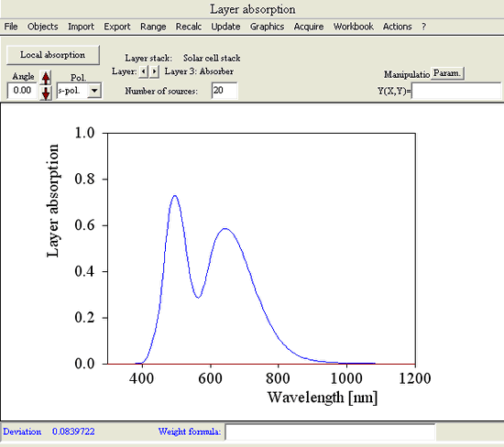Focus the Weight formula input field
The height and width of the screenshot is (447, 504).
330,432
